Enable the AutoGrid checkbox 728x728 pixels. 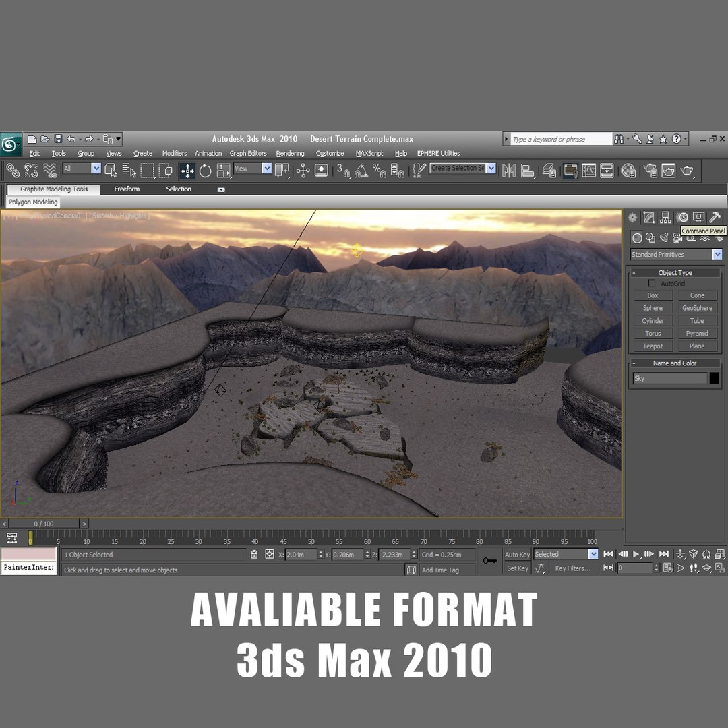(651, 283)
